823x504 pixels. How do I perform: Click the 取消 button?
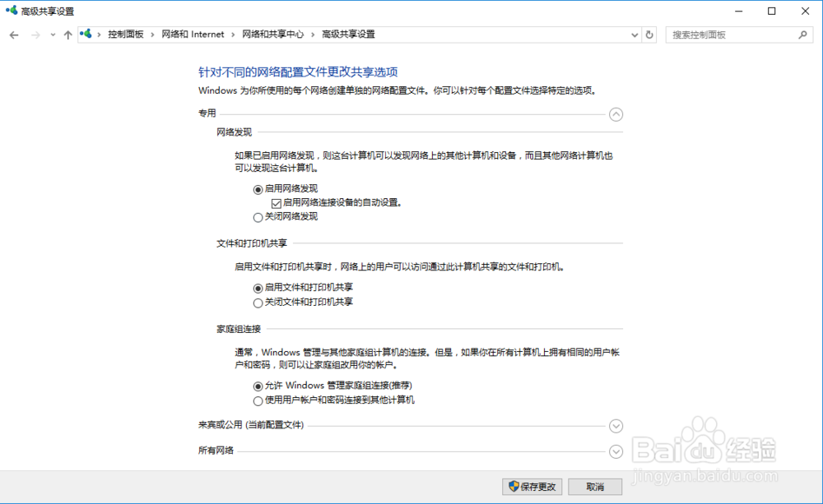pyautogui.click(x=594, y=486)
